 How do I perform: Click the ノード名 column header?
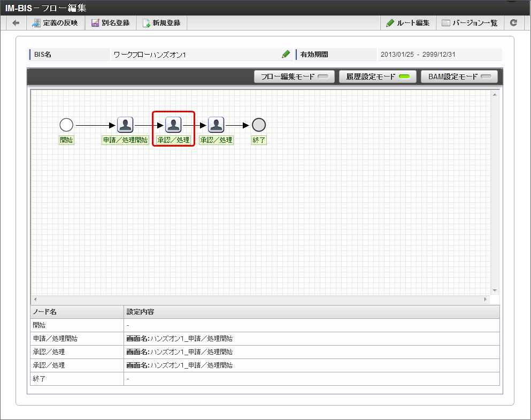[x=77, y=312]
